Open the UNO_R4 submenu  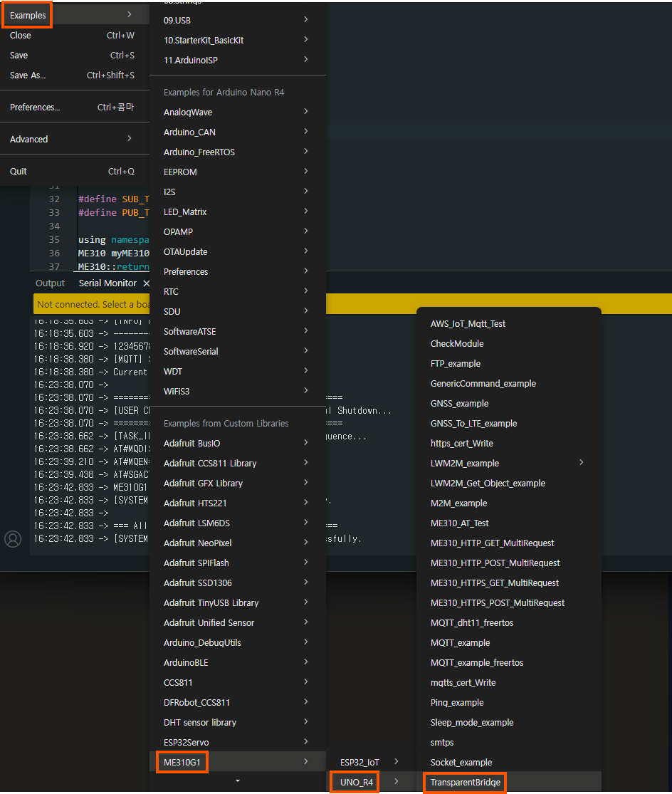point(370,782)
